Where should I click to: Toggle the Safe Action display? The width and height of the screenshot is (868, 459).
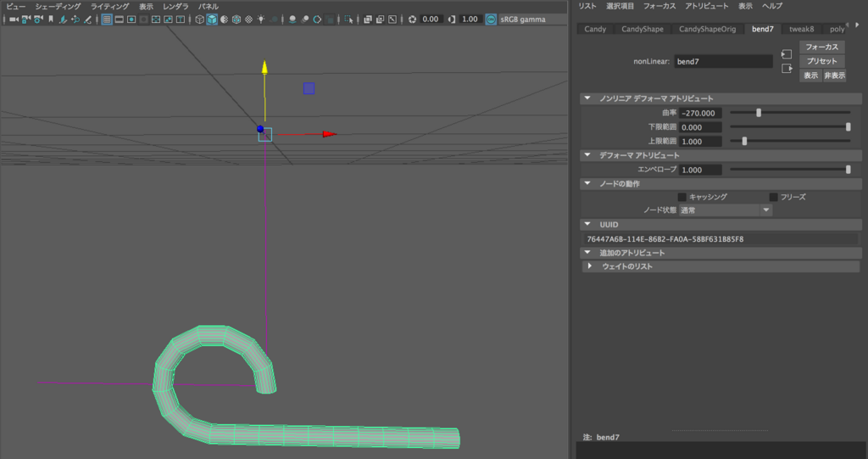coord(168,20)
